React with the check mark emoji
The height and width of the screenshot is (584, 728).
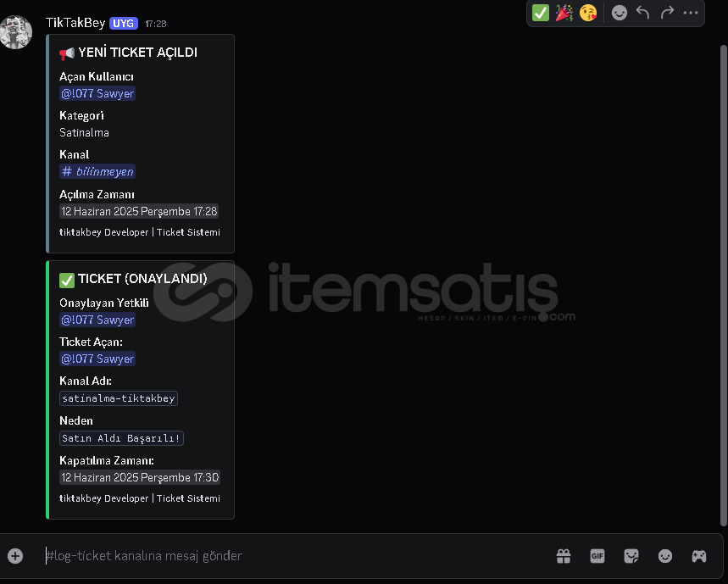point(541,13)
